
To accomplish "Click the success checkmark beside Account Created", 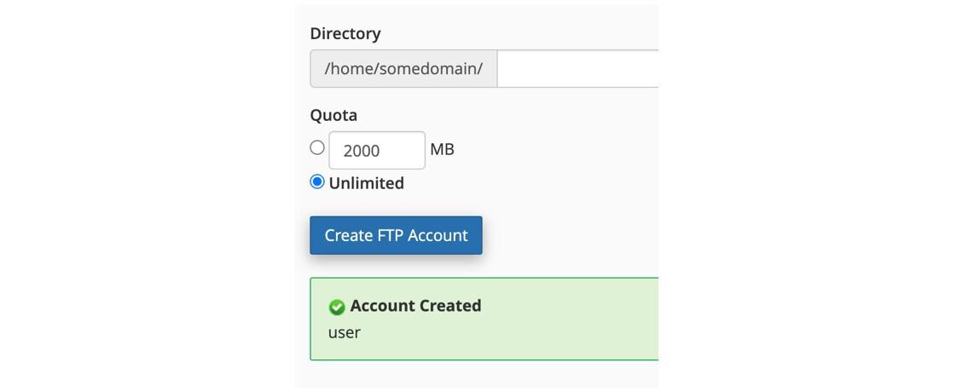I will [x=337, y=307].
